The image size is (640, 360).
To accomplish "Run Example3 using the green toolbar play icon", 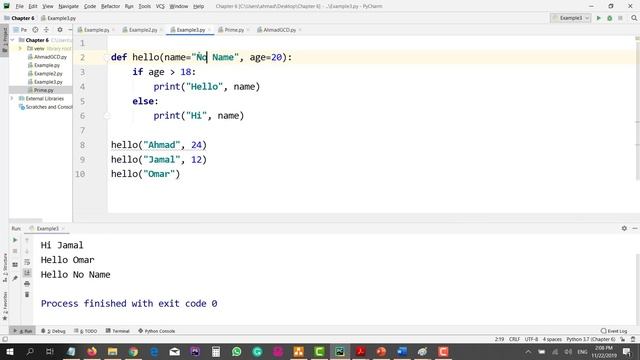I will pyautogui.click(x=599, y=18).
